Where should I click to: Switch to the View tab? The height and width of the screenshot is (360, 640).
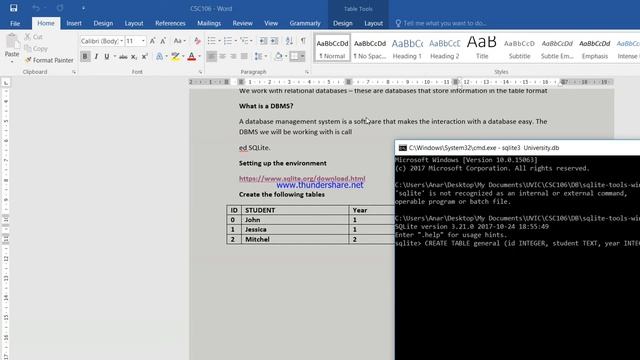[271, 23]
